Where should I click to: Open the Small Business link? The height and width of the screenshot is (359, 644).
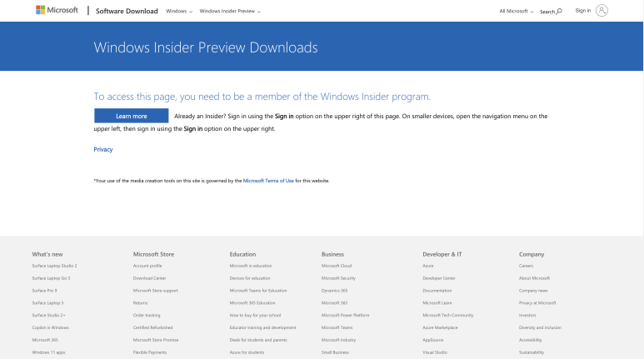(335, 352)
